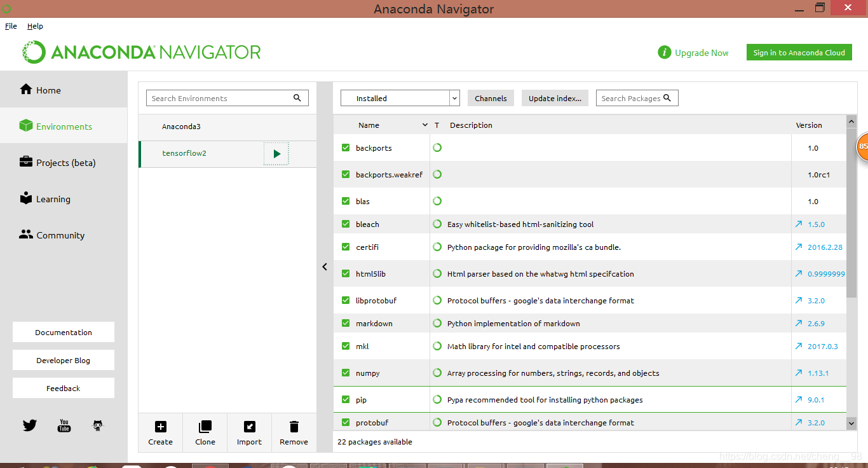Create a new environment
This screenshot has width=868, height=468.
click(161, 433)
